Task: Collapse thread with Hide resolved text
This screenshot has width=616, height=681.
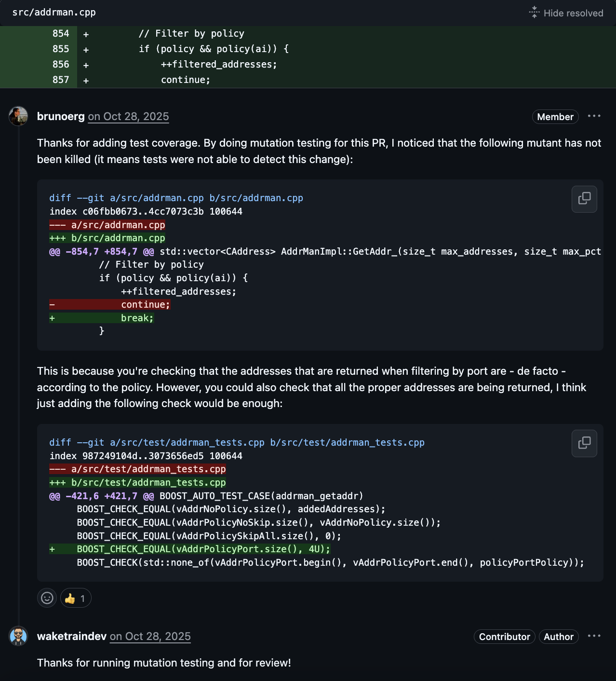Action: 573,13
